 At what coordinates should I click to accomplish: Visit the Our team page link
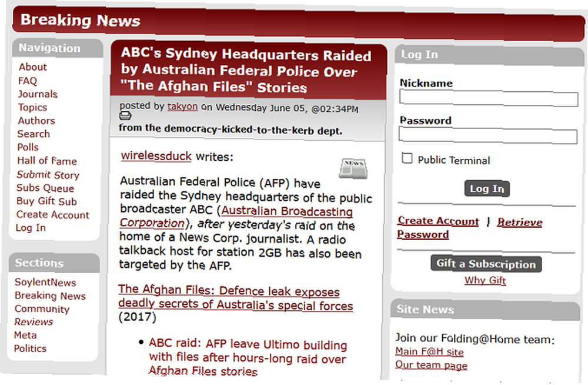point(431,365)
